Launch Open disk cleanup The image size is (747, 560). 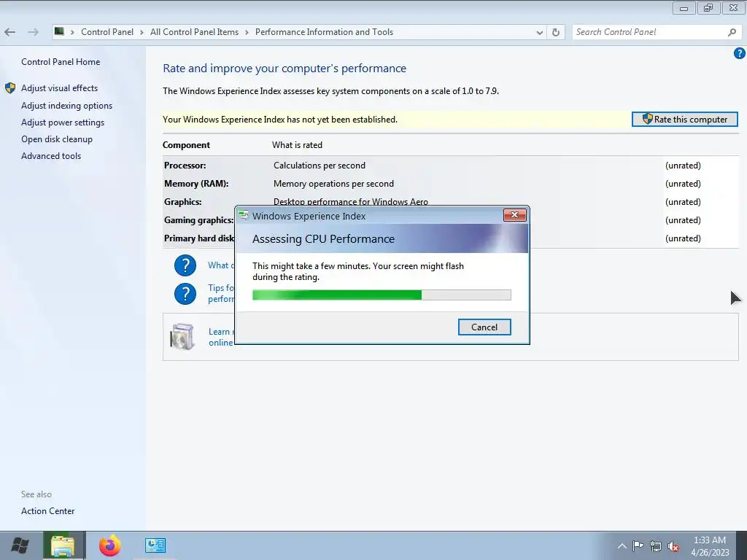click(x=57, y=139)
